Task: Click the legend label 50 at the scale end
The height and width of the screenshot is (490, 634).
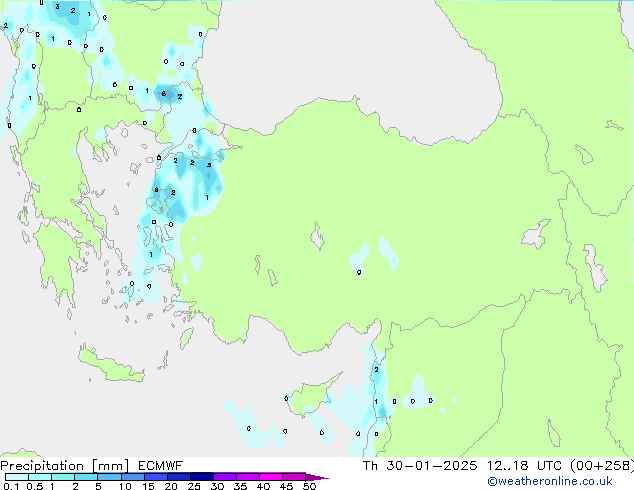Action: [x=310, y=487]
